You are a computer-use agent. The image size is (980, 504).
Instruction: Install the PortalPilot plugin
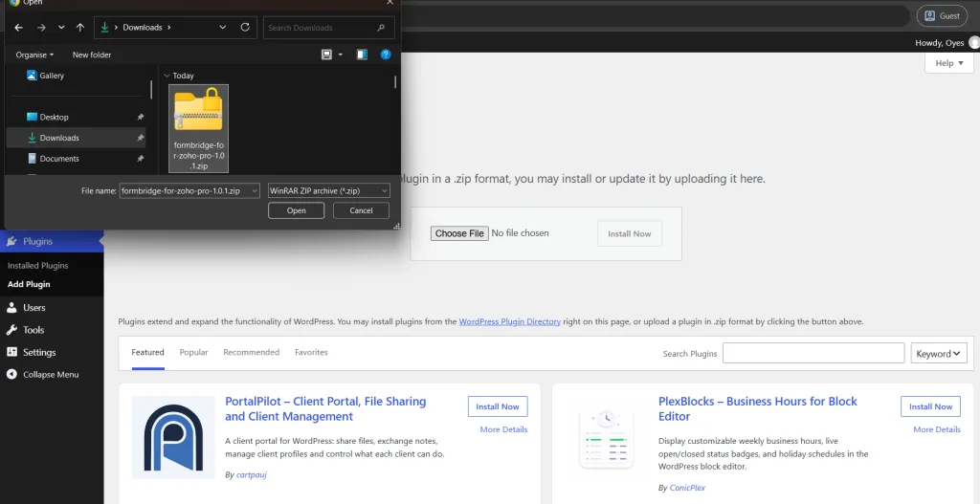[498, 406]
